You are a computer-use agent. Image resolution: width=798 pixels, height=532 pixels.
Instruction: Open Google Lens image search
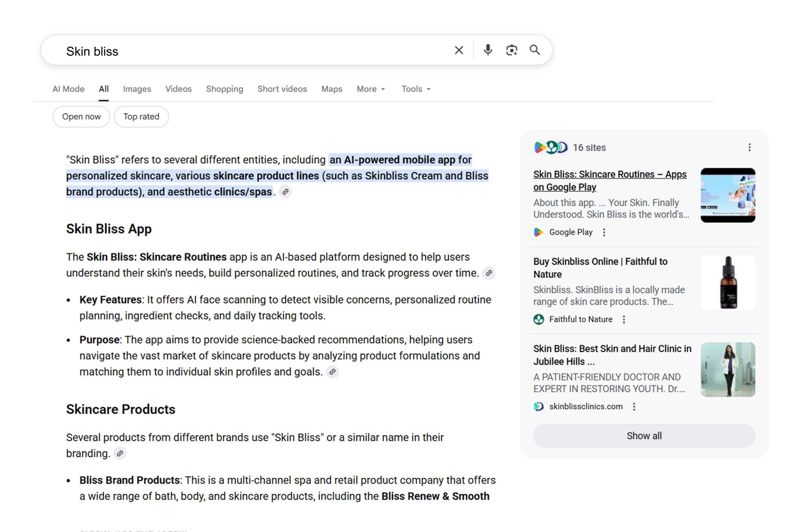coord(511,50)
